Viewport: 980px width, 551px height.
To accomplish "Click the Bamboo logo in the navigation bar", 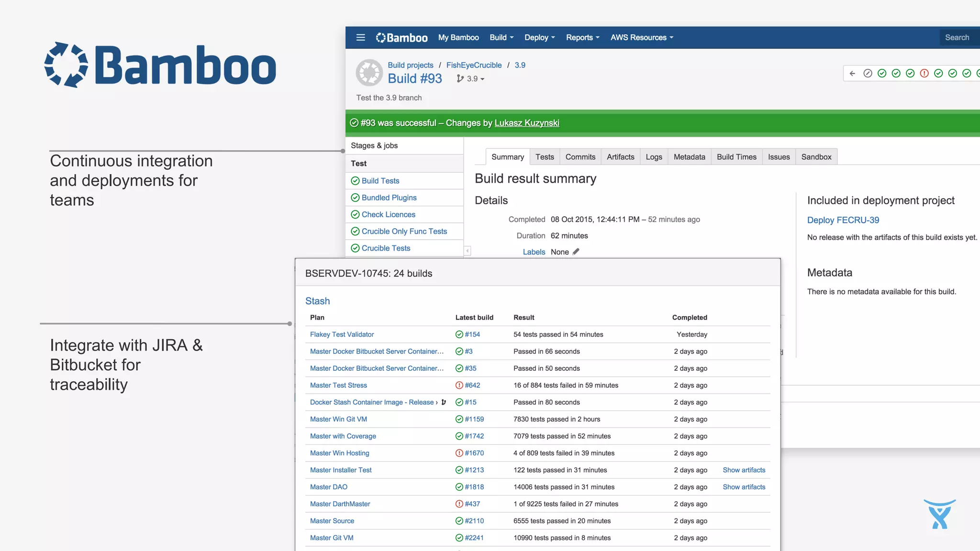I will pos(401,37).
